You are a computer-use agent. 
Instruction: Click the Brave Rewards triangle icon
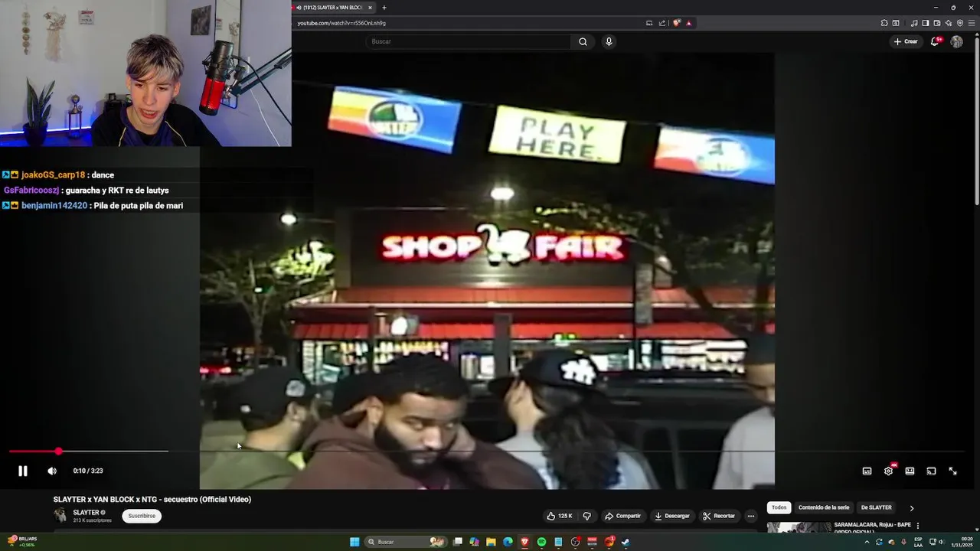click(x=689, y=23)
